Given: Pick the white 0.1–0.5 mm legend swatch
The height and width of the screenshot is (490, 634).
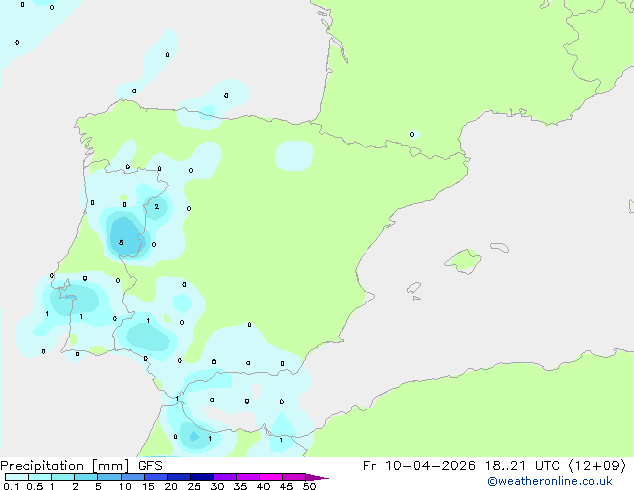Looking at the screenshot, I should pyautogui.click(x=16, y=477).
